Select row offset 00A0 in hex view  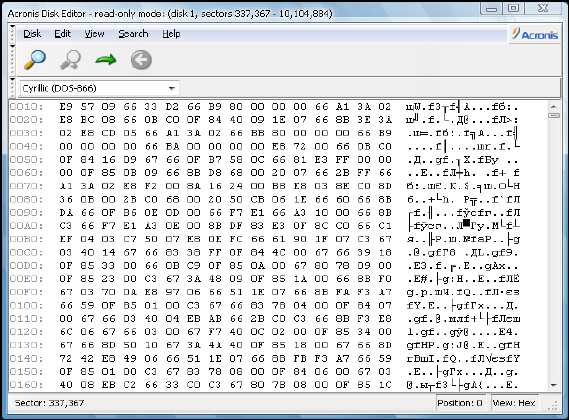coord(26,226)
